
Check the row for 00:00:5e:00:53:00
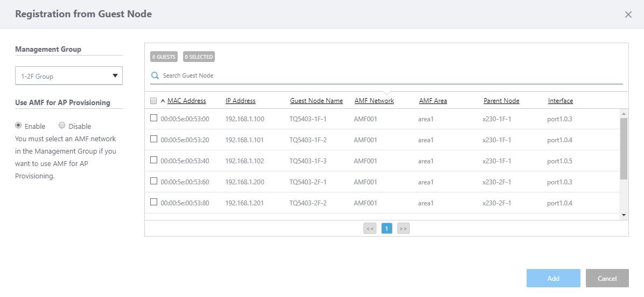(153, 118)
